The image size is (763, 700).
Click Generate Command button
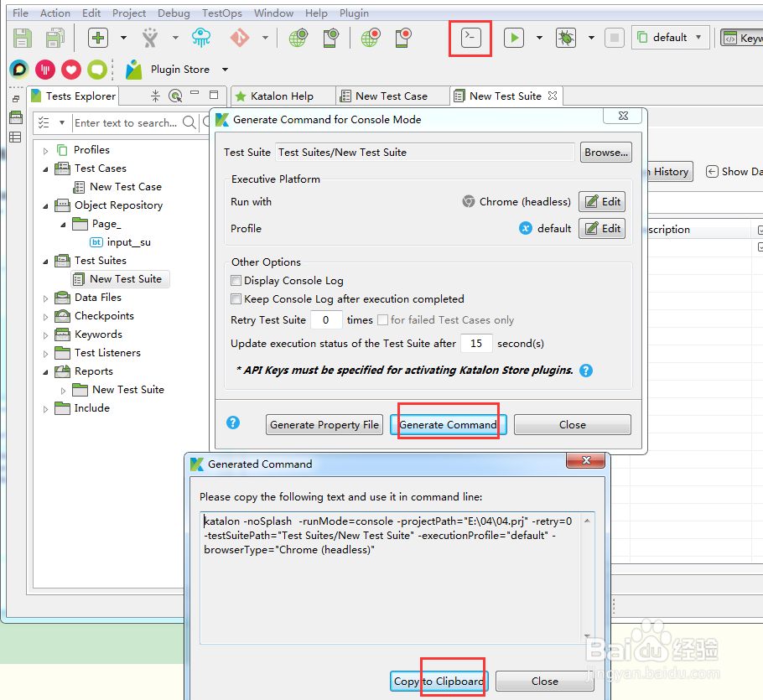[449, 425]
